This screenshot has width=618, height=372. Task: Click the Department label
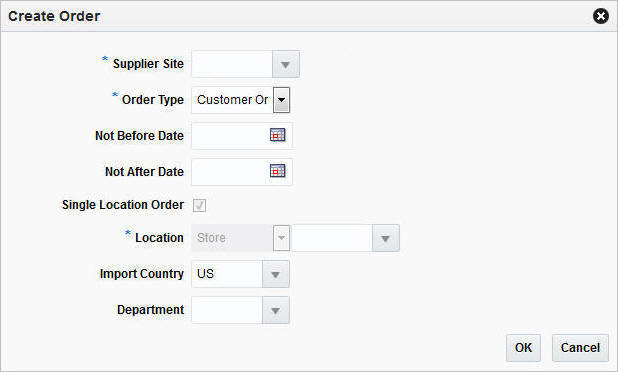point(151,310)
